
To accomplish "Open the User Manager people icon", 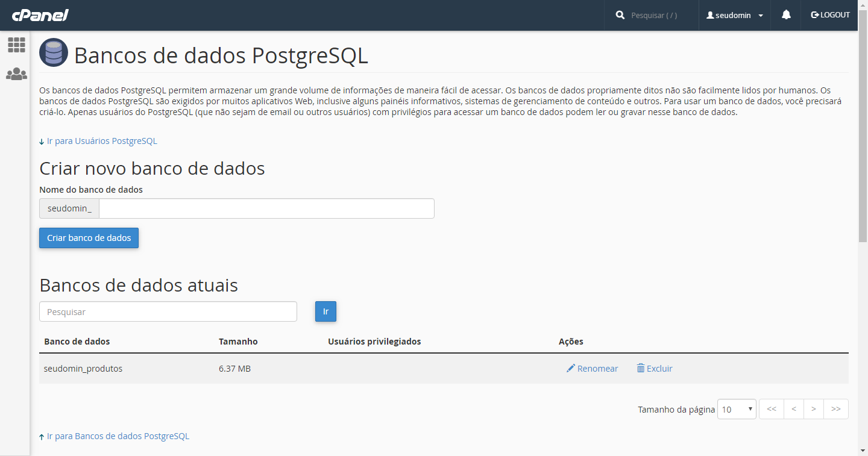I will tap(16, 74).
